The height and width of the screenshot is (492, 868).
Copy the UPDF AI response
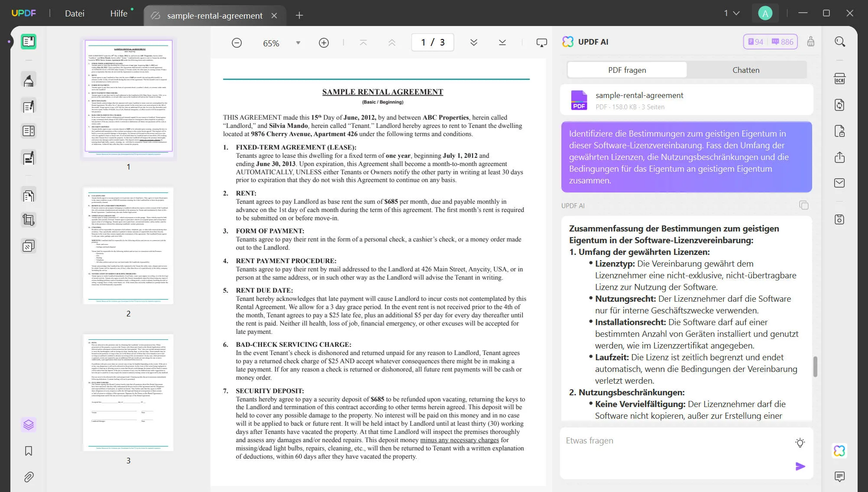point(803,205)
